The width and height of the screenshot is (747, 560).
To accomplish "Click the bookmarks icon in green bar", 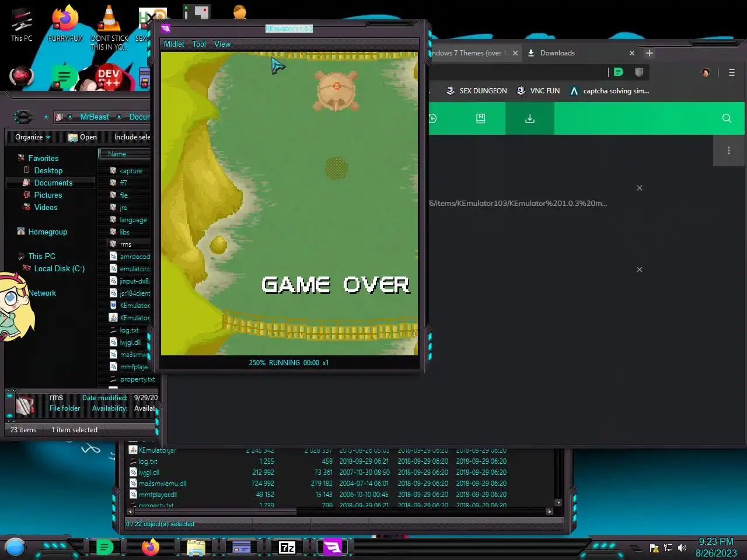I will [x=480, y=118].
